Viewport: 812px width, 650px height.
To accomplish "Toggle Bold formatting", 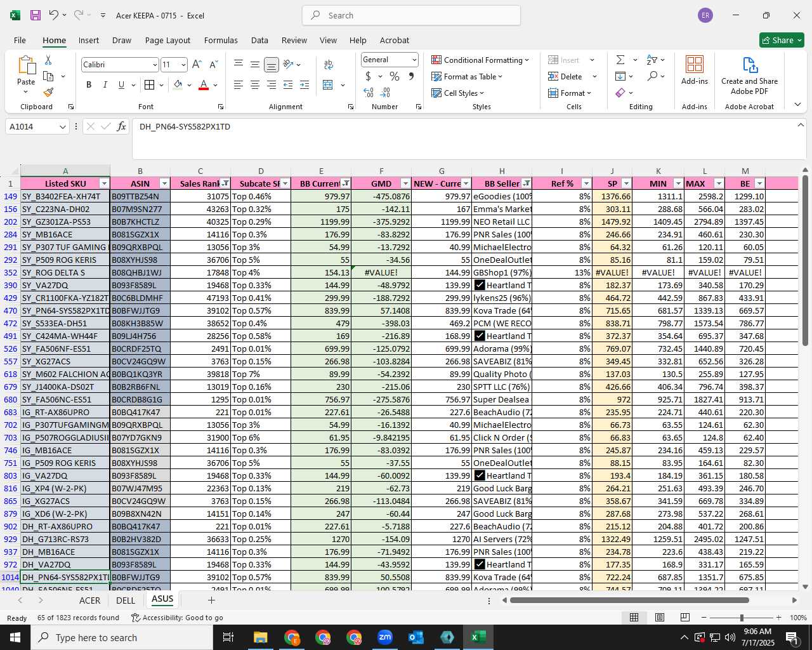I will click(x=89, y=84).
